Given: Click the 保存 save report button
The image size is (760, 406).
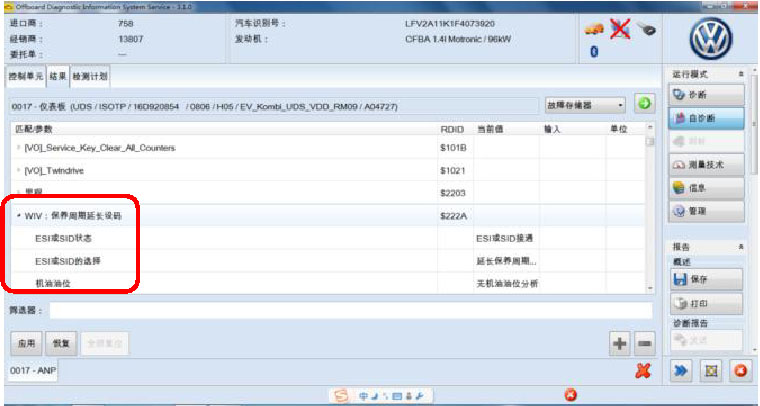Looking at the screenshot, I should (706, 280).
